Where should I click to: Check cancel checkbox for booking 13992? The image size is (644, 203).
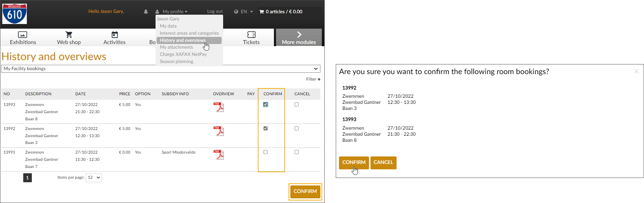click(x=297, y=129)
